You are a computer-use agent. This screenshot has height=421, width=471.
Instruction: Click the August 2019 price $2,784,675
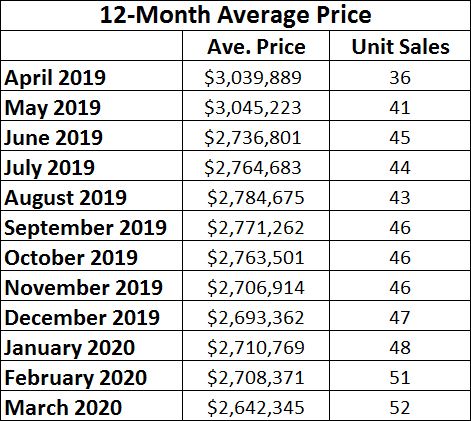click(256, 196)
